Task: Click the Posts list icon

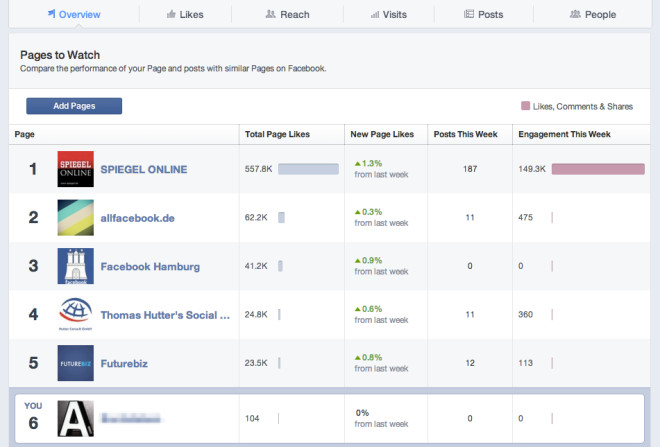Action: tap(468, 14)
